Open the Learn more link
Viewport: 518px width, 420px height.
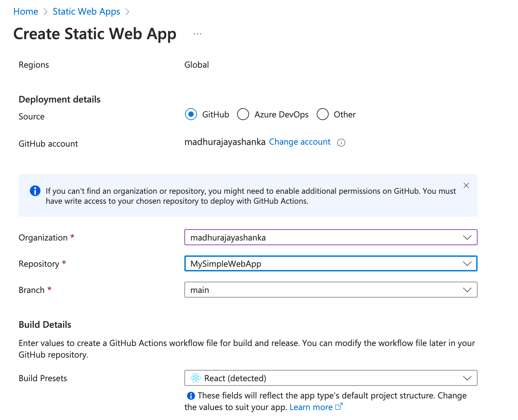coord(311,407)
